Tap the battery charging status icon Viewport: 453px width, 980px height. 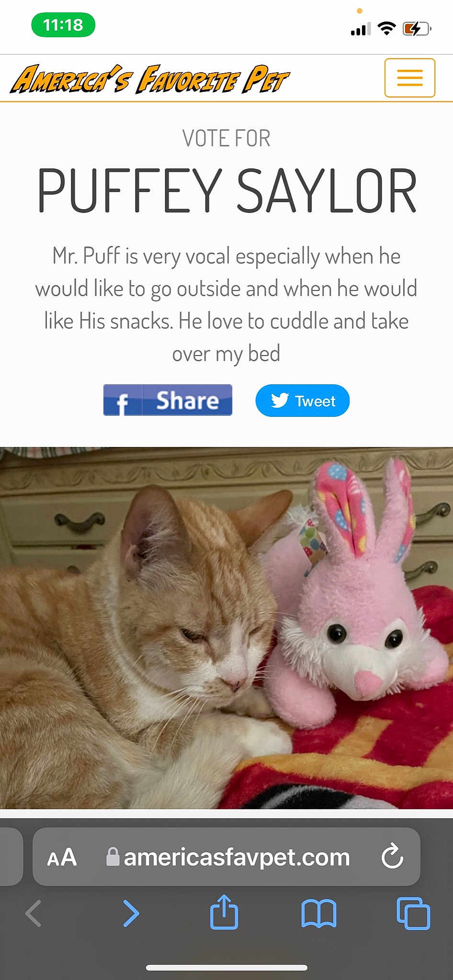coord(417,29)
